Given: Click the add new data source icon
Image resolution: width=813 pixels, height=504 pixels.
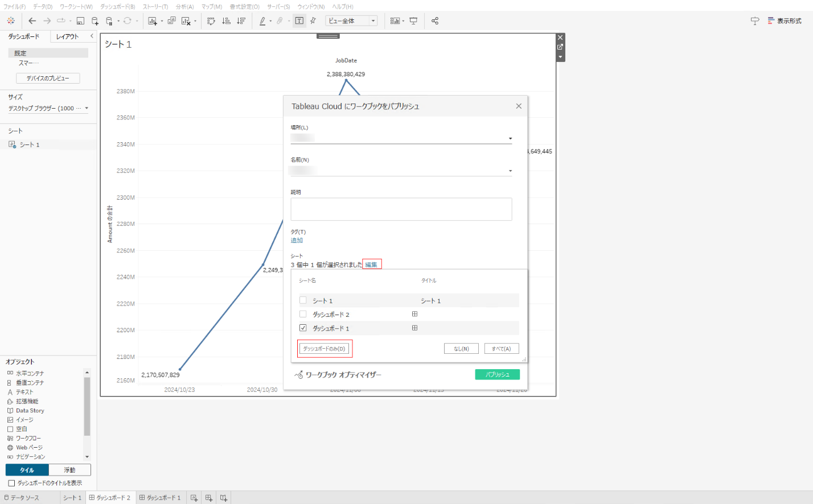Looking at the screenshot, I should 95,21.
